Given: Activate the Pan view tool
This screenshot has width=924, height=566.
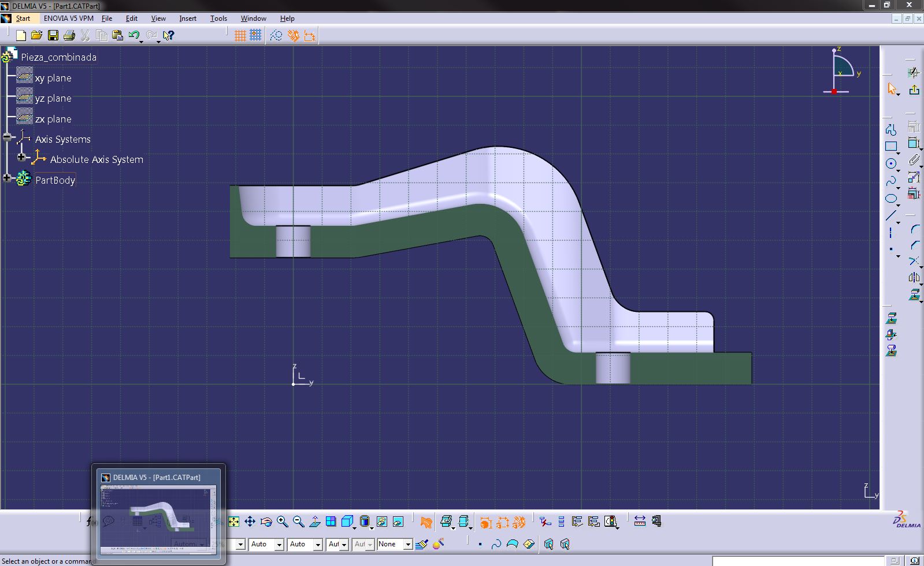Looking at the screenshot, I should (250, 522).
